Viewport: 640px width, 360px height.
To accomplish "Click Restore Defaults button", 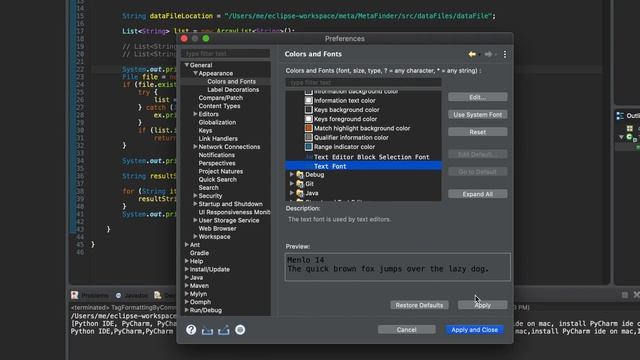I will point(419,305).
